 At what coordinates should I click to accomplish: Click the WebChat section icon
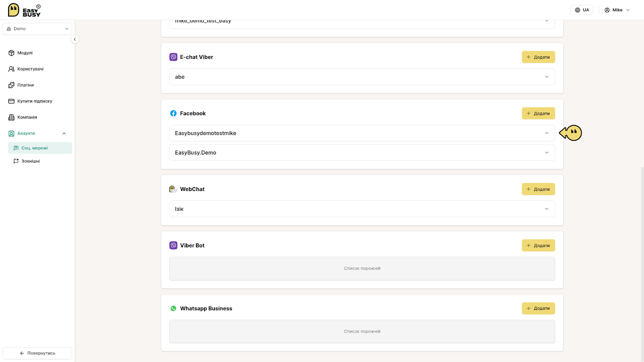point(173,189)
